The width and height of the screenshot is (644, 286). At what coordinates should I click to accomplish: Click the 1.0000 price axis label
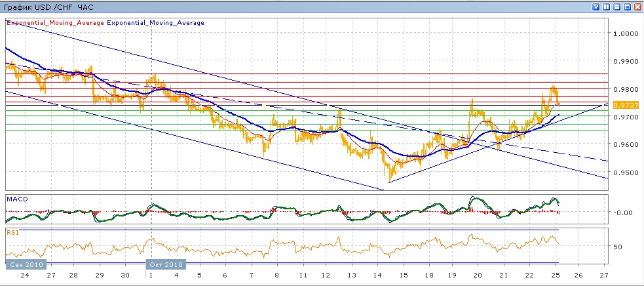[623, 33]
